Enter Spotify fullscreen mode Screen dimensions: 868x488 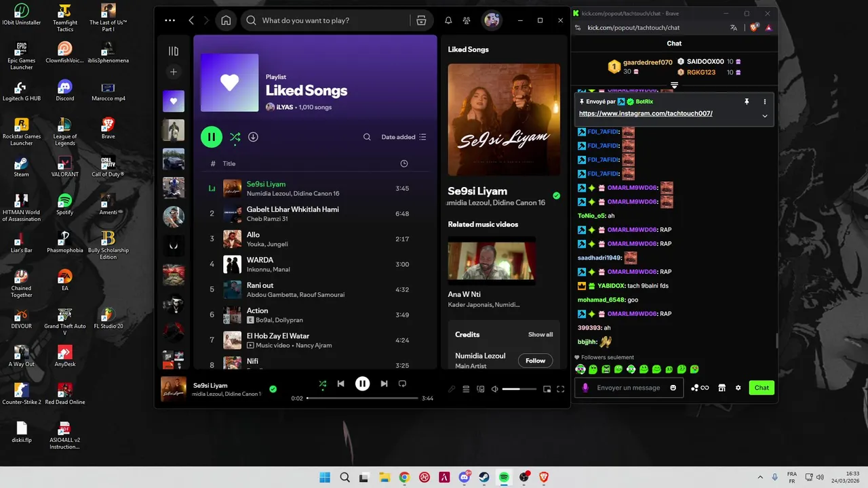click(x=561, y=389)
